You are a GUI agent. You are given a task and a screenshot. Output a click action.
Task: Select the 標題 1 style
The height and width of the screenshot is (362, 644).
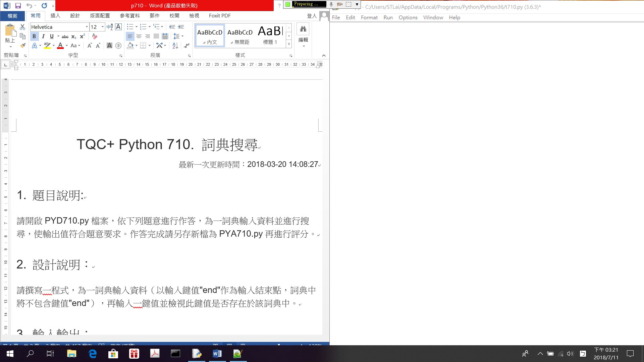click(270, 36)
